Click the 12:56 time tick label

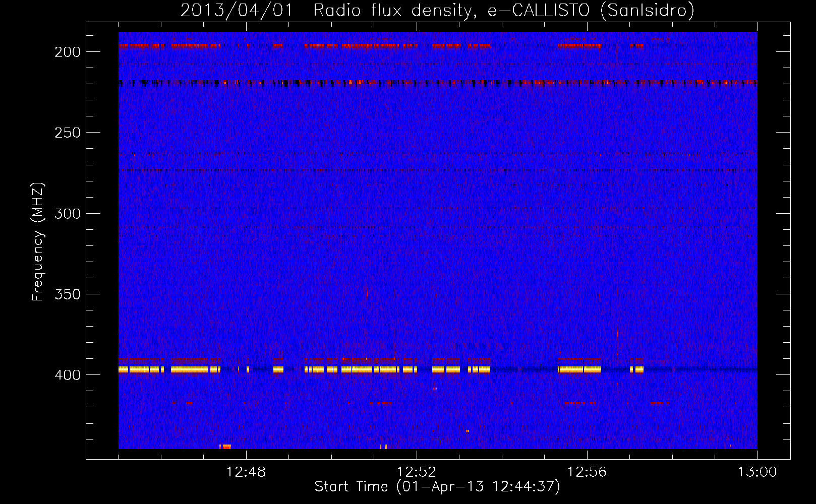coord(587,472)
